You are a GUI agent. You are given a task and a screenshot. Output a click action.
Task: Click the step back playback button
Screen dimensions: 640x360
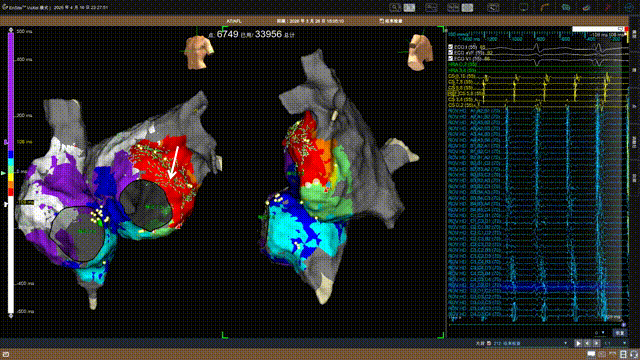point(587,344)
